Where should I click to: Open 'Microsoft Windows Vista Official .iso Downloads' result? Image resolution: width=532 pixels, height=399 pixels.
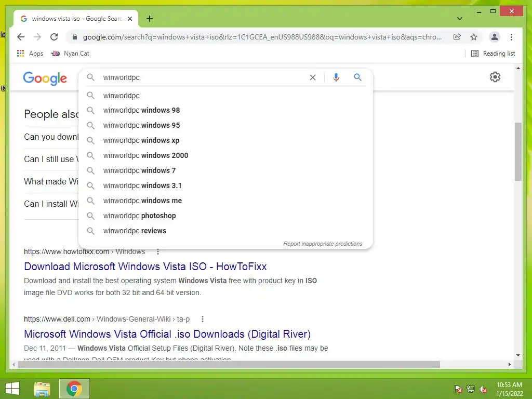pyautogui.click(x=167, y=334)
